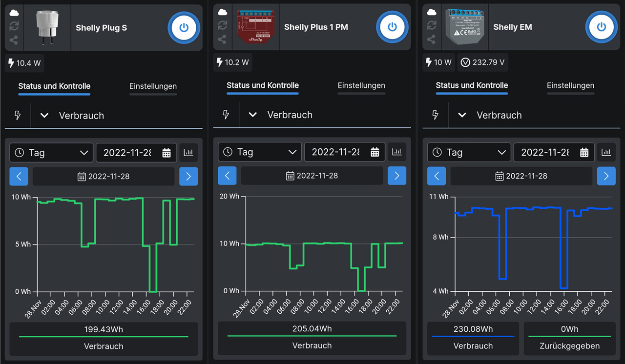The width and height of the screenshot is (625, 364).
Task: Go to previous day on Shelly Plug S
Action: click(x=19, y=177)
